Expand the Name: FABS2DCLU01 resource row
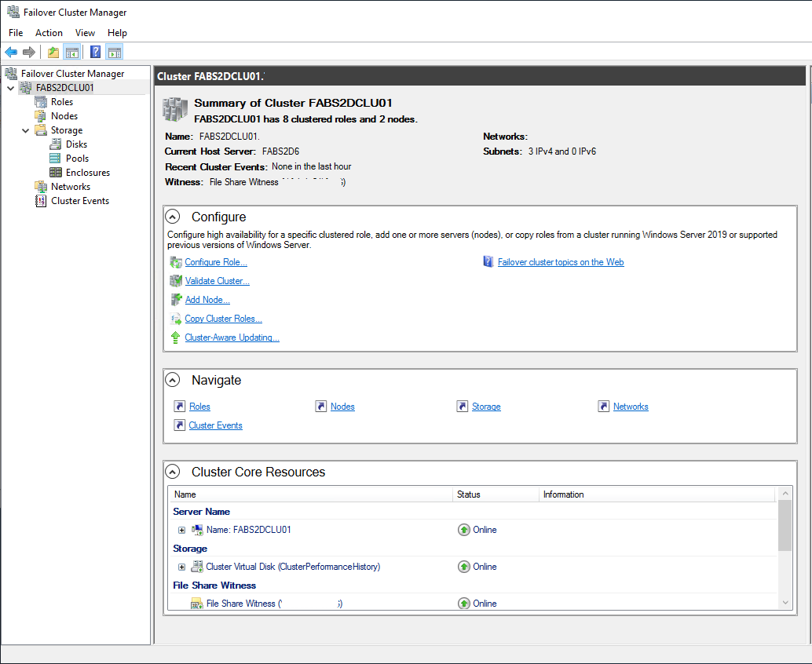Image resolution: width=812 pixels, height=664 pixels. (x=181, y=530)
